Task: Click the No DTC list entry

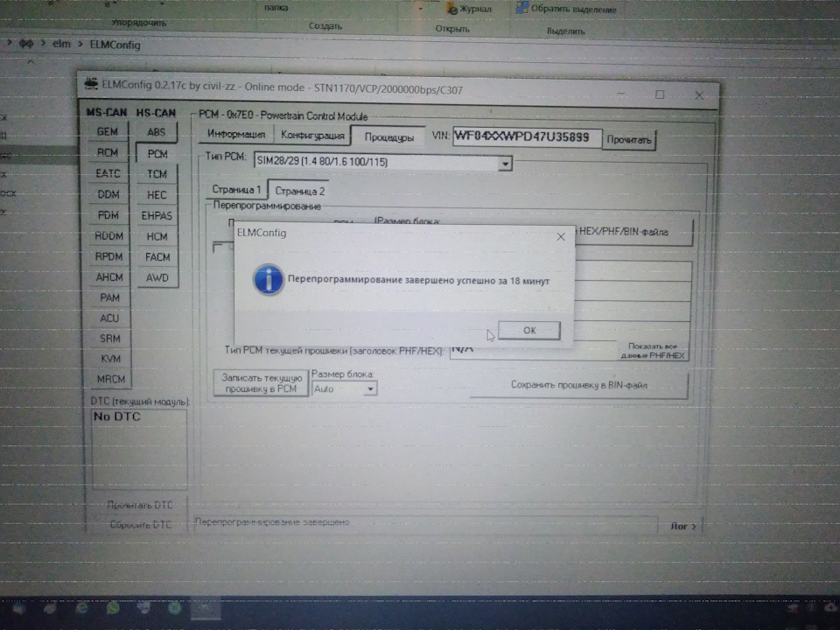Action: [116, 416]
